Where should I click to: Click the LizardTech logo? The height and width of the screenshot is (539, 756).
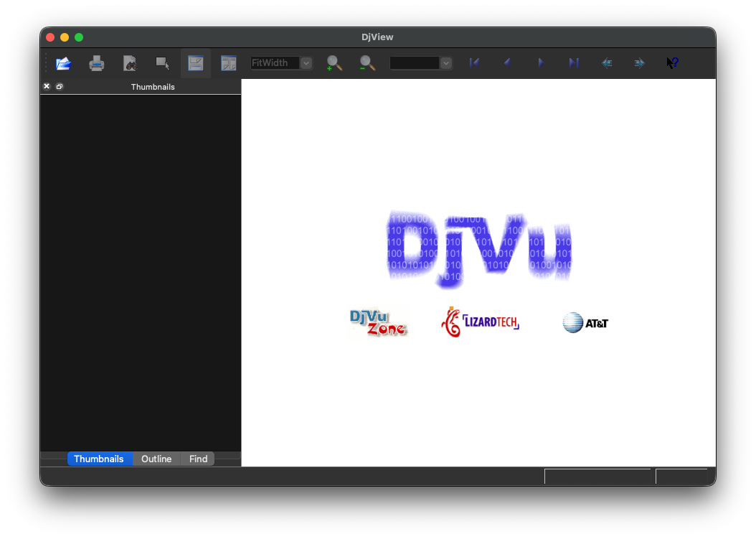pos(481,322)
